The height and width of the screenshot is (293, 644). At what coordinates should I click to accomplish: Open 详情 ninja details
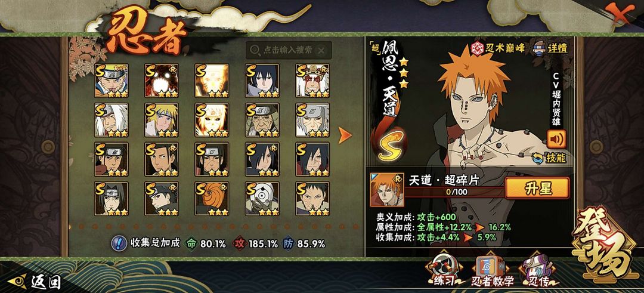(x=551, y=48)
